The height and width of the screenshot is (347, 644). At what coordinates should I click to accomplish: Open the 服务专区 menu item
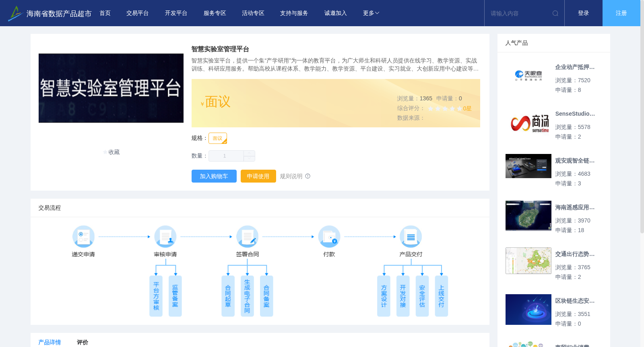pos(215,13)
